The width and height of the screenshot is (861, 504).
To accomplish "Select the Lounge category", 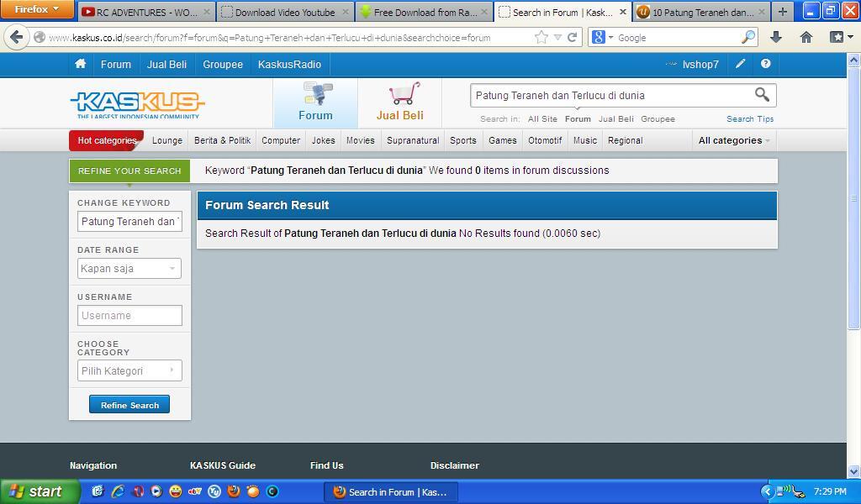I will point(167,140).
